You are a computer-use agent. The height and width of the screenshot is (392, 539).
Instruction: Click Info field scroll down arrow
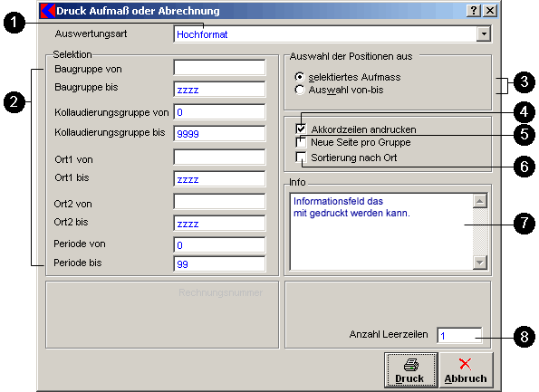pyautogui.click(x=480, y=263)
